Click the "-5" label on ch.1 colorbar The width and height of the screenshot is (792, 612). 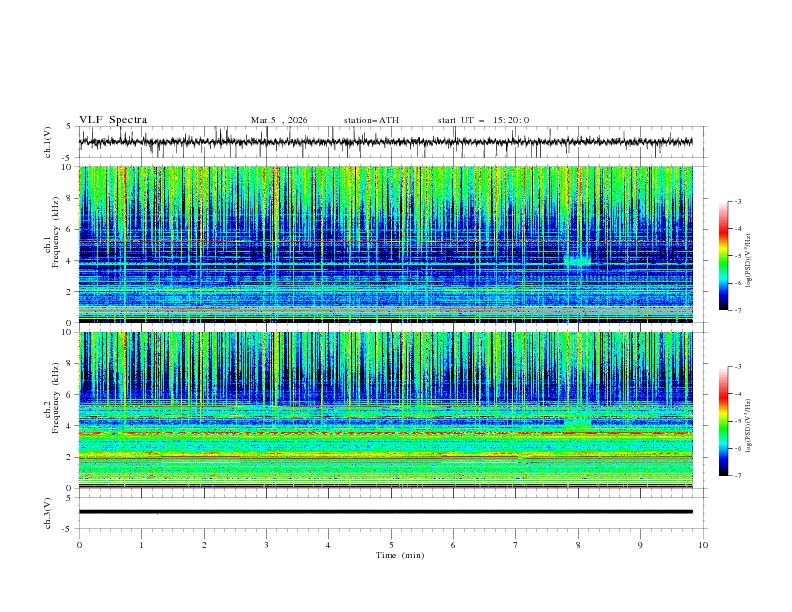click(737, 256)
